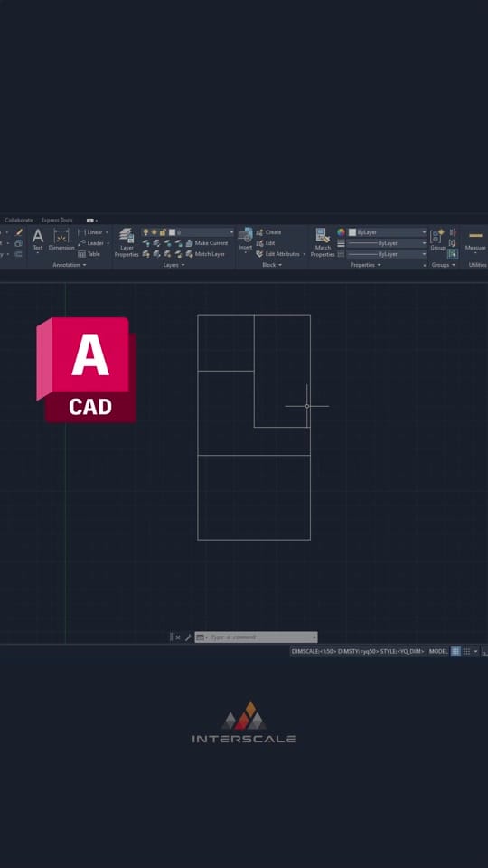Toggle the layer on/off lightbulb icon
This screenshot has height=868, width=488.
click(x=145, y=232)
